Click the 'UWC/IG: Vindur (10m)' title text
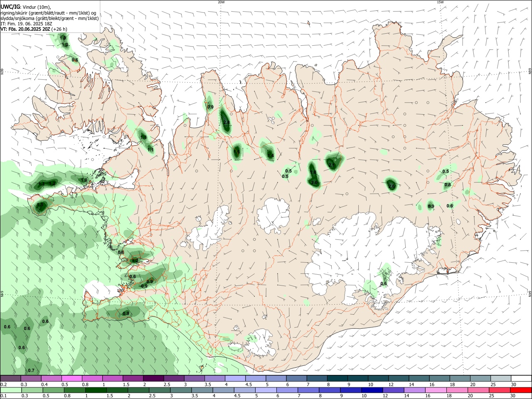Image resolution: width=532 pixels, height=399 pixels. 25,7
